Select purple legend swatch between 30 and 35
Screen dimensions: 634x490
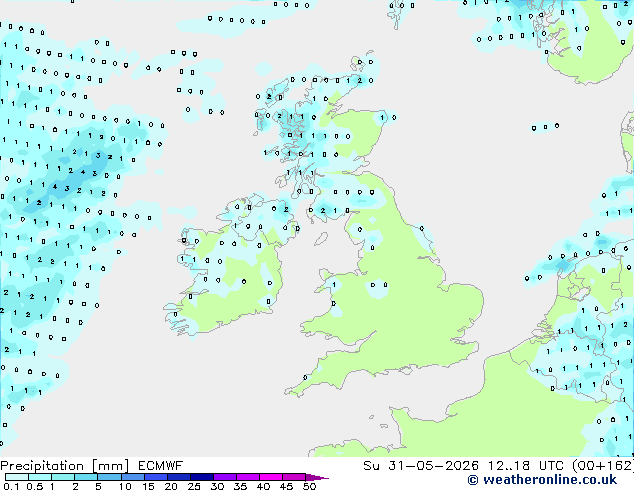225,477
